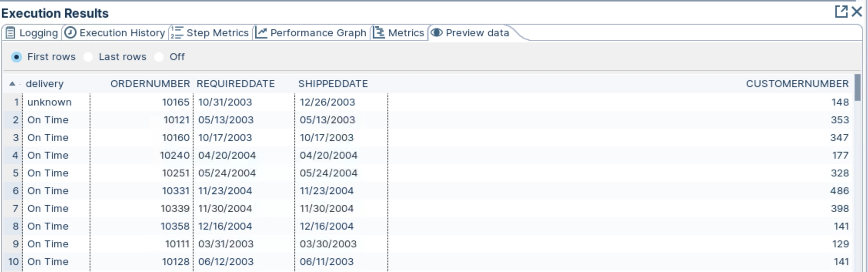Click the vertical scrollbar thumb
Image resolution: width=868 pixels, height=272 pixels.
coord(858,88)
